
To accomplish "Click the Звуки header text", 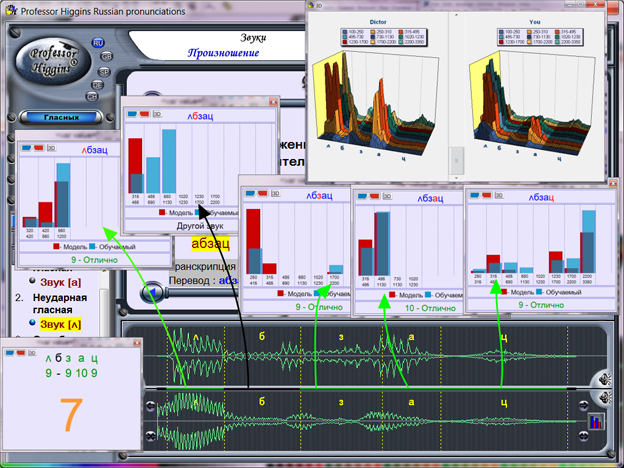I will click(x=253, y=38).
